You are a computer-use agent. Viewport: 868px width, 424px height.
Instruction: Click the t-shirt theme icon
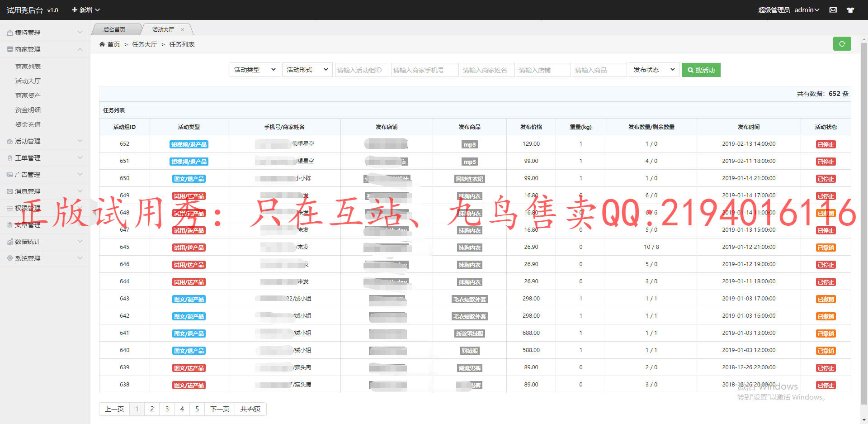[x=850, y=10]
